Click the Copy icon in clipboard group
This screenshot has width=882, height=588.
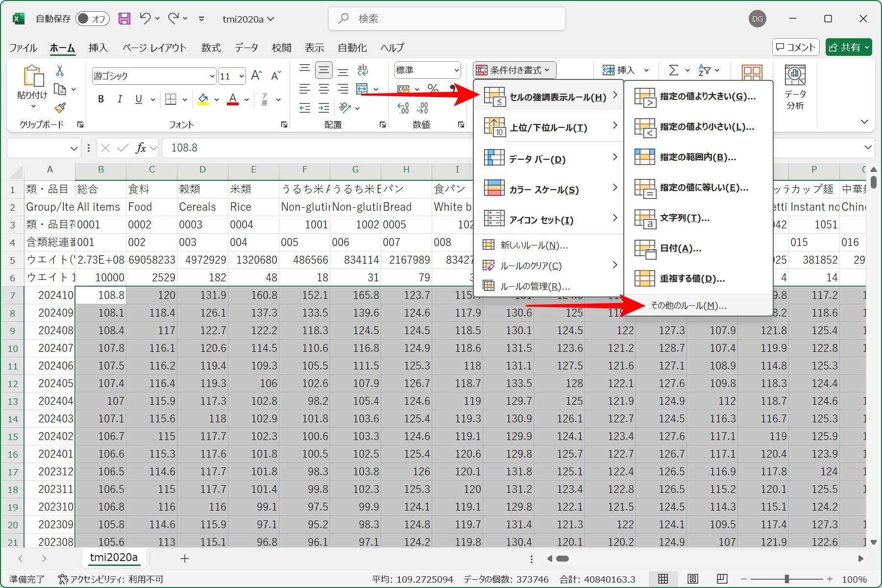(x=60, y=89)
